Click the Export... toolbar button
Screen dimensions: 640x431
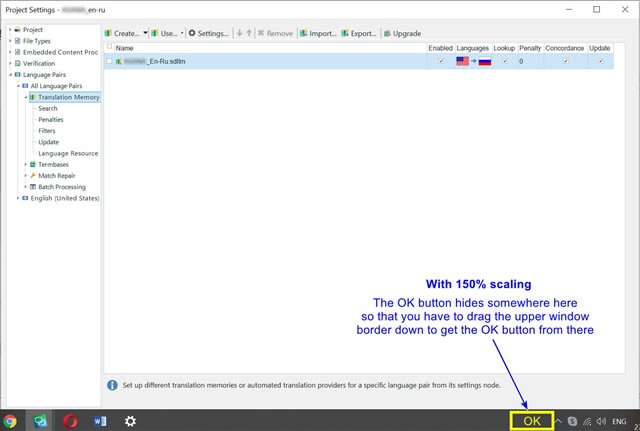click(359, 33)
